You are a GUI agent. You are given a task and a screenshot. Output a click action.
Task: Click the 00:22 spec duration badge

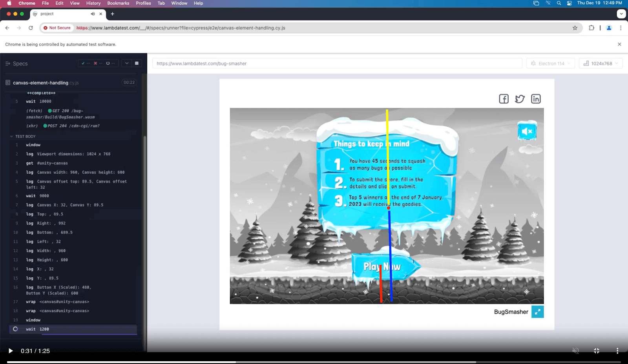[x=129, y=82]
